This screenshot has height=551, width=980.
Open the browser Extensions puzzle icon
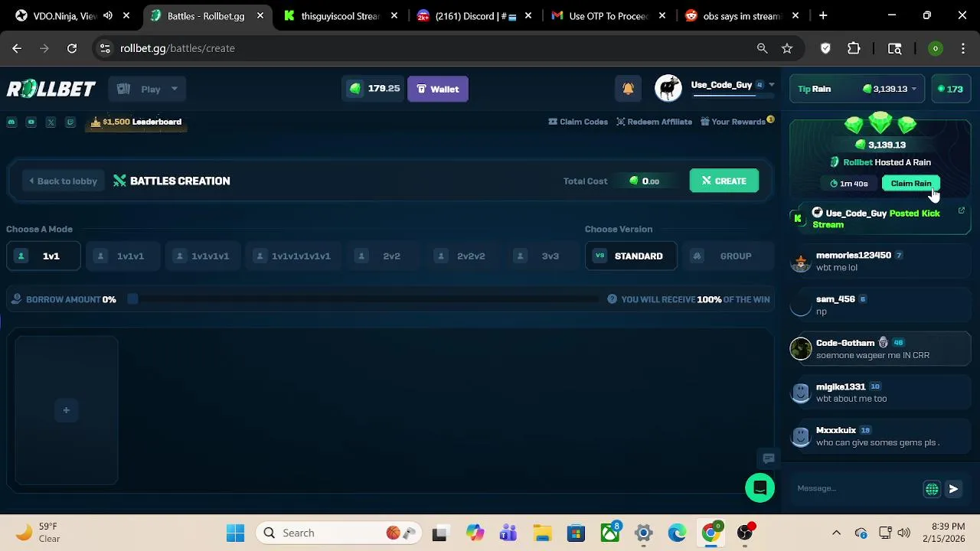[x=854, y=48]
